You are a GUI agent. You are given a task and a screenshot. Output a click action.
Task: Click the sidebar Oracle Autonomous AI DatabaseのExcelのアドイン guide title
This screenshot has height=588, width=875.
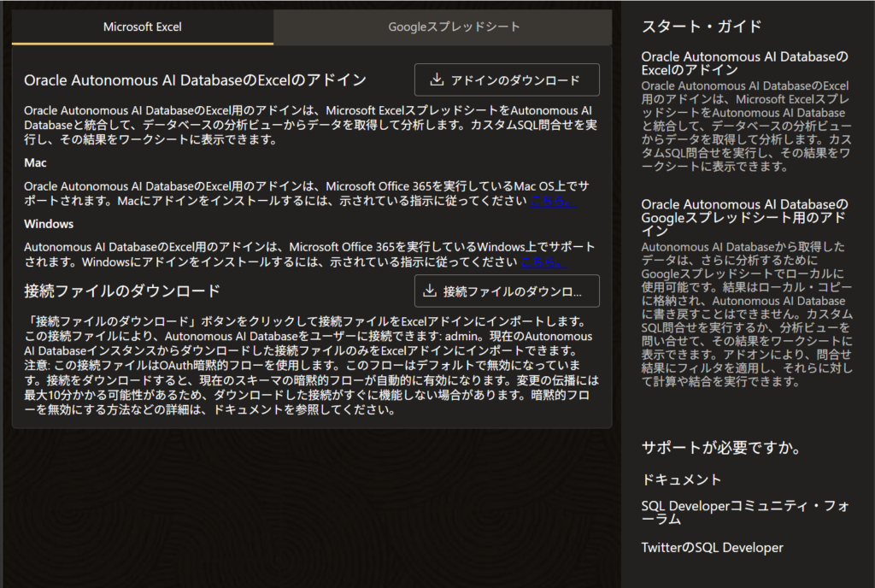[744, 63]
